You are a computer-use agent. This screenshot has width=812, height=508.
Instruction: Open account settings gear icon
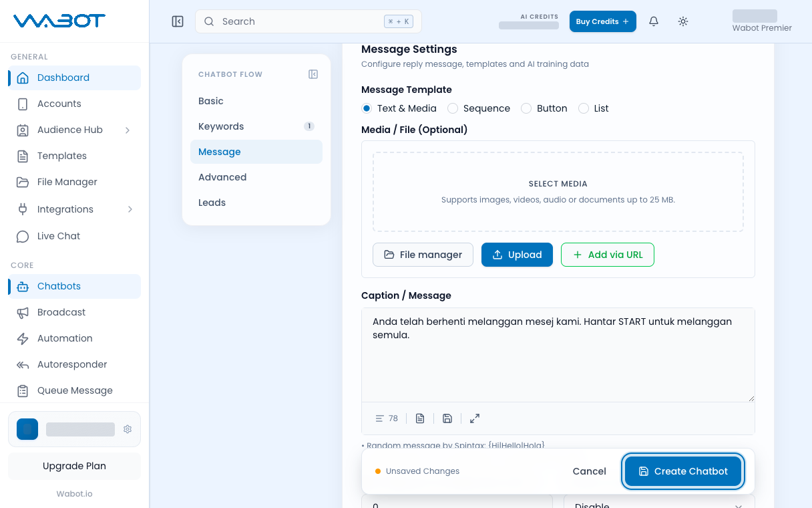[x=128, y=429]
